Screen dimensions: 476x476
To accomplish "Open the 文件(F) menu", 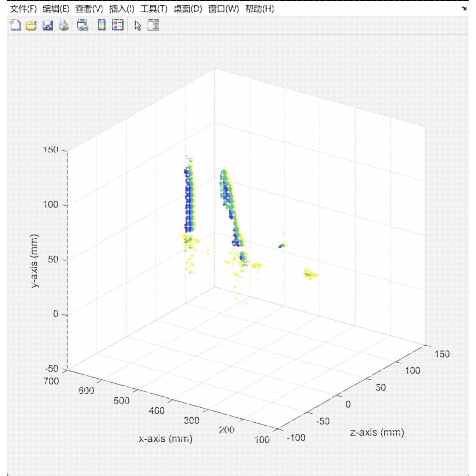I will (23, 9).
